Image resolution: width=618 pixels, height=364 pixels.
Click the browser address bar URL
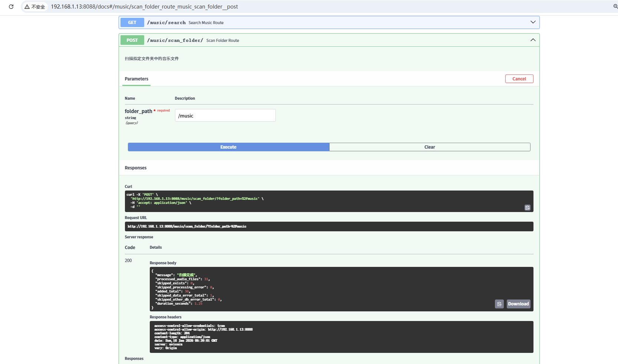[x=144, y=7]
